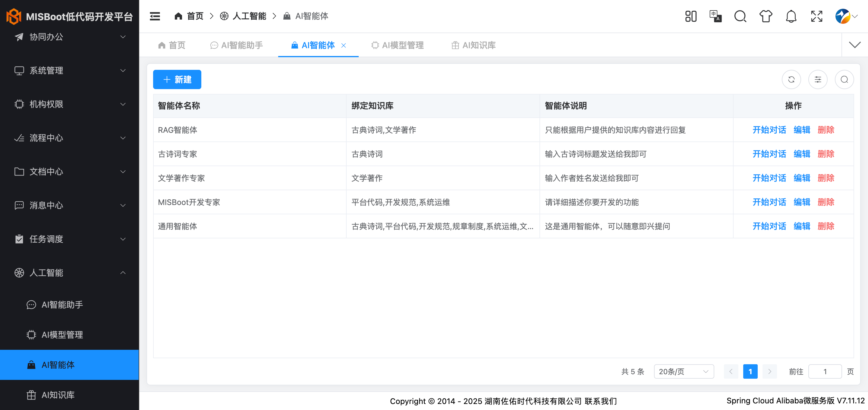
Task: Expand 机构权限 sidebar menu
Action: (69, 104)
